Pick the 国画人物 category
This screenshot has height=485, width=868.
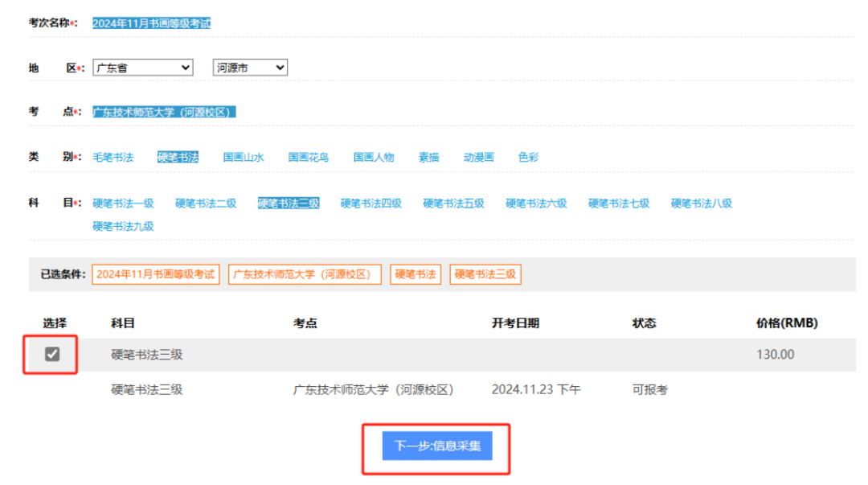pos(374,158)
